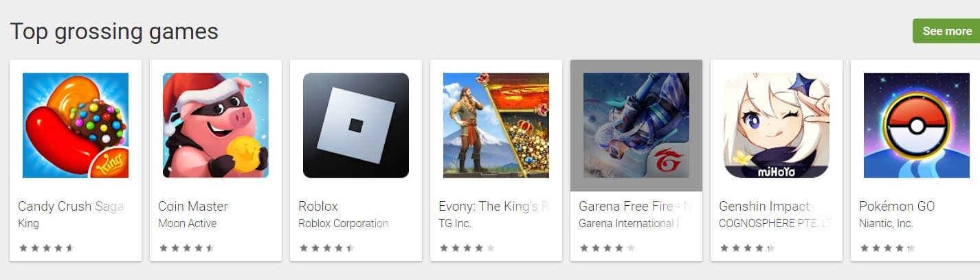Open the Coin Master title link
This screenshot has width=980, height=280.
[x=193, y=206]
